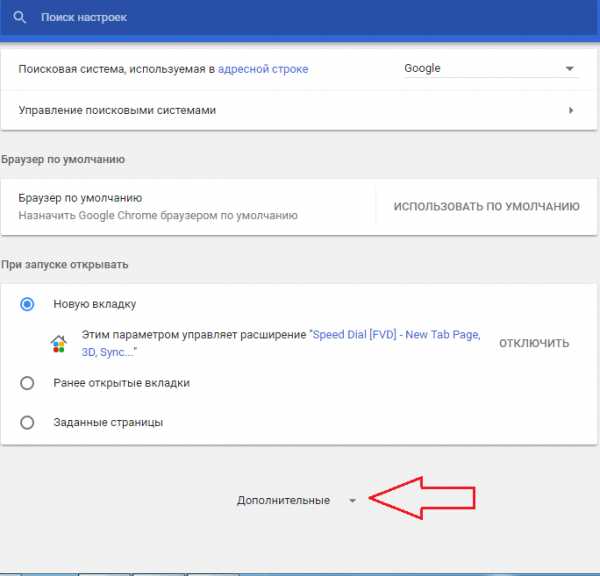Open the "адресной строке" link
Image resolution: width=600 pixels, height=576 pixels.
coord(263,69)
